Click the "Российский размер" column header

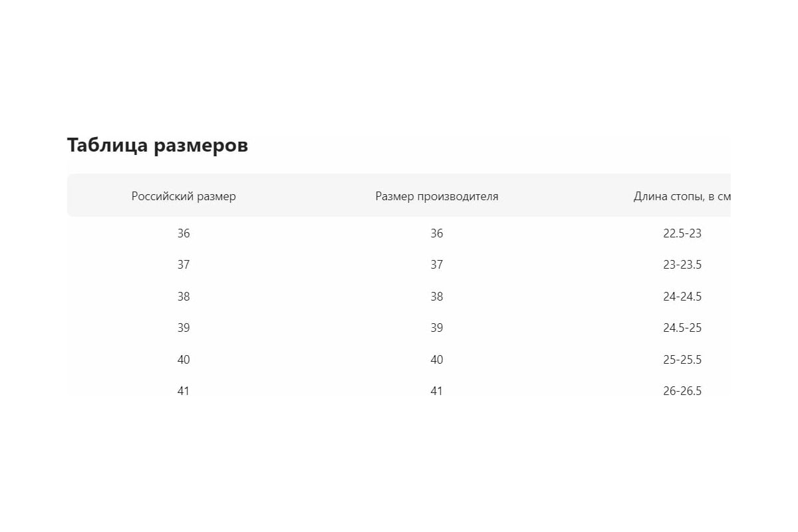(x=184, y=196)
